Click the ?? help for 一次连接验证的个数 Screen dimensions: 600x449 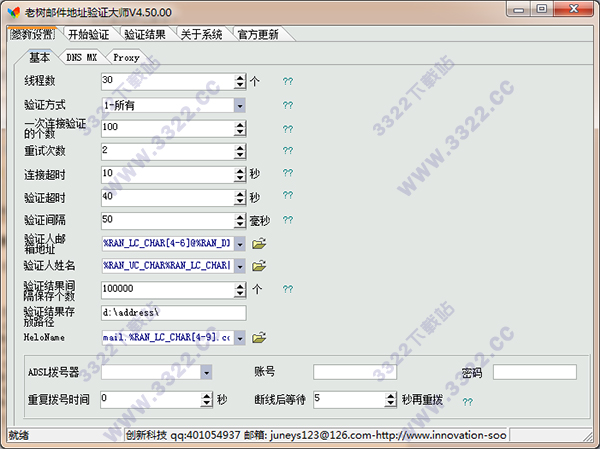[x=288, y=129]
